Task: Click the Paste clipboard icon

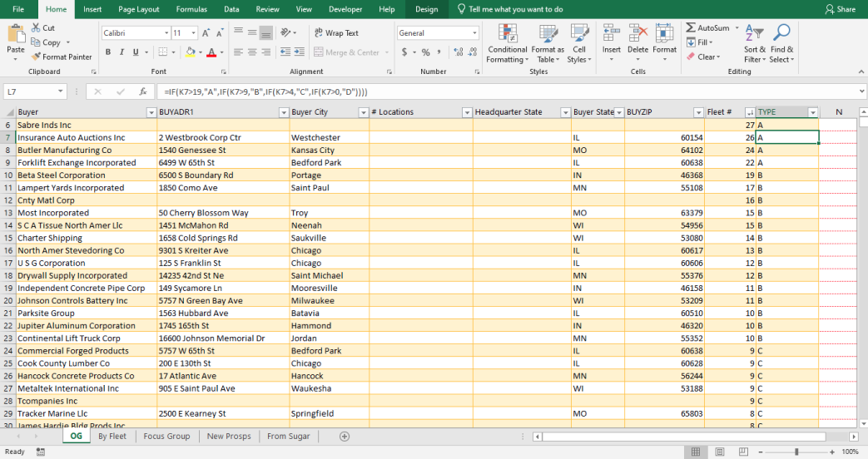Action: pos(16,34)
